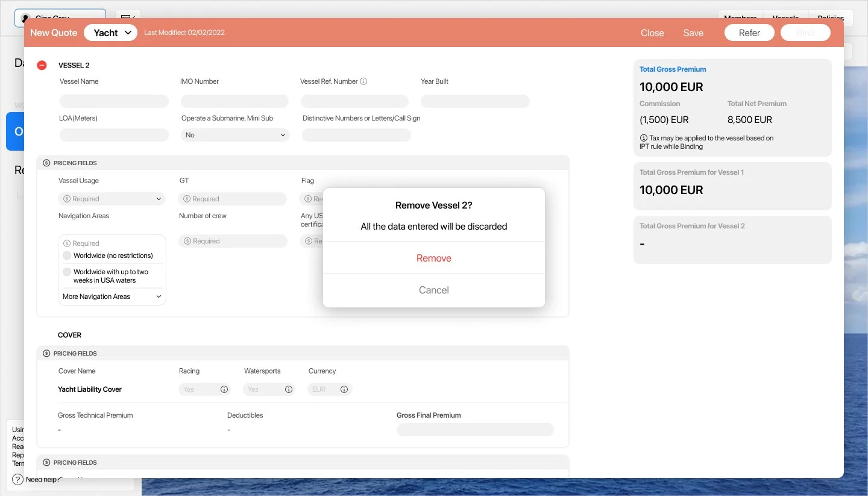Confirm Remove in the dialog
Viewport: 868px width, 496px height.
click(434, 258)
